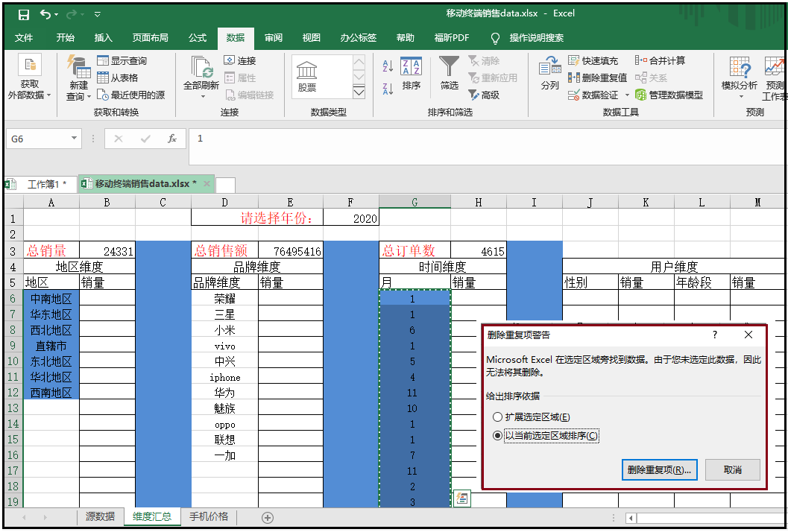Image resolution: width=788 pixels, height=532 pixels.
Task: Toggle the 筛选 filter funnel
Action: 449,73
